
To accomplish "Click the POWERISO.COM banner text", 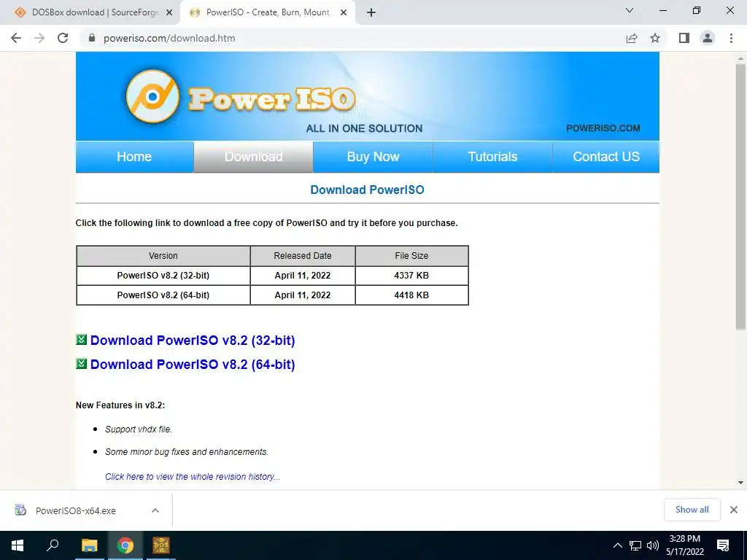I will pyautogui.click(x=603, y=128).
